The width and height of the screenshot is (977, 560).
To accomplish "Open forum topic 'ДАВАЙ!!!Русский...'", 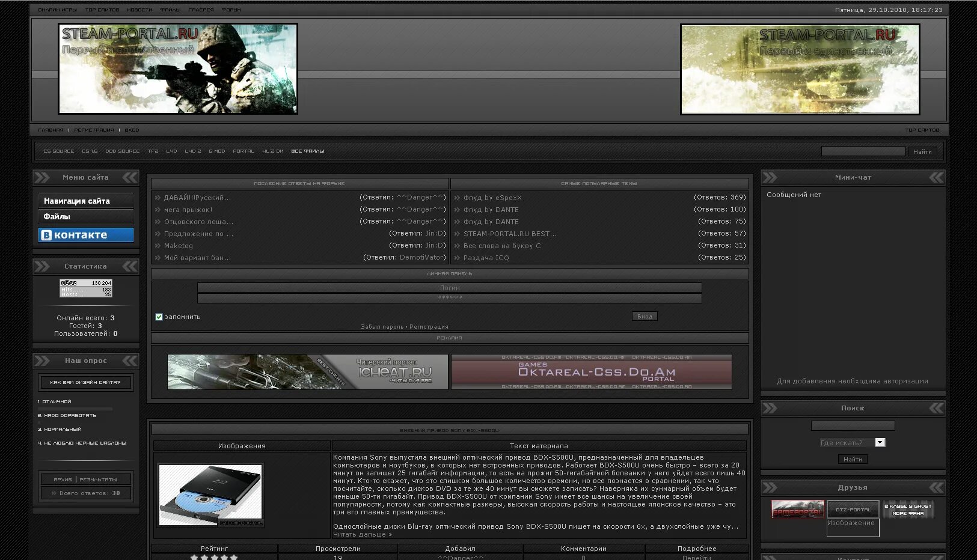I will click(197, 198).
